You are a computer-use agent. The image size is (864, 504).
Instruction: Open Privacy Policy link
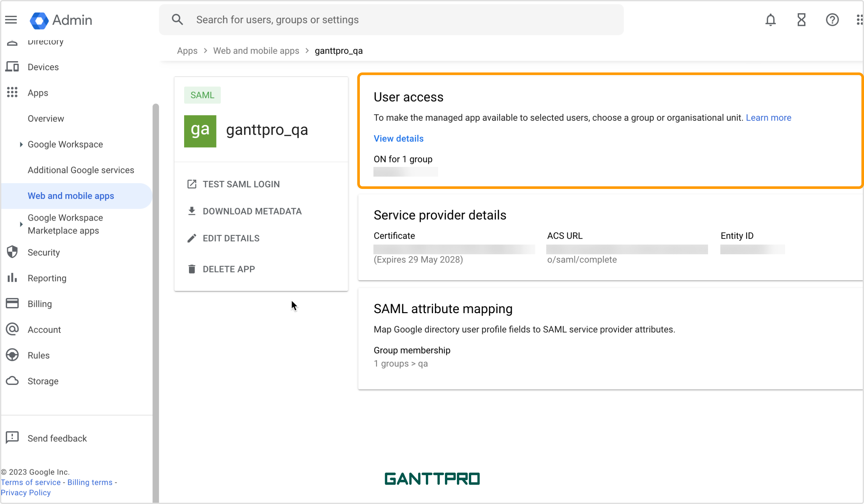26,492
